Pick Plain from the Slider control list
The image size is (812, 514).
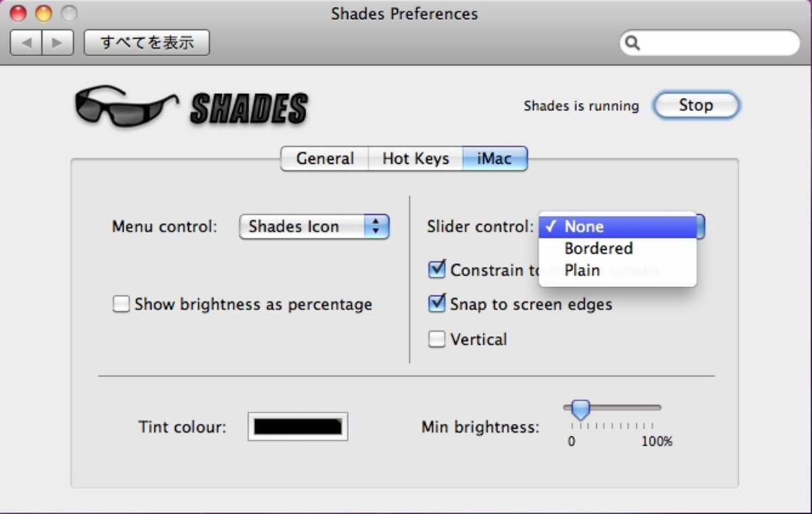618,270
